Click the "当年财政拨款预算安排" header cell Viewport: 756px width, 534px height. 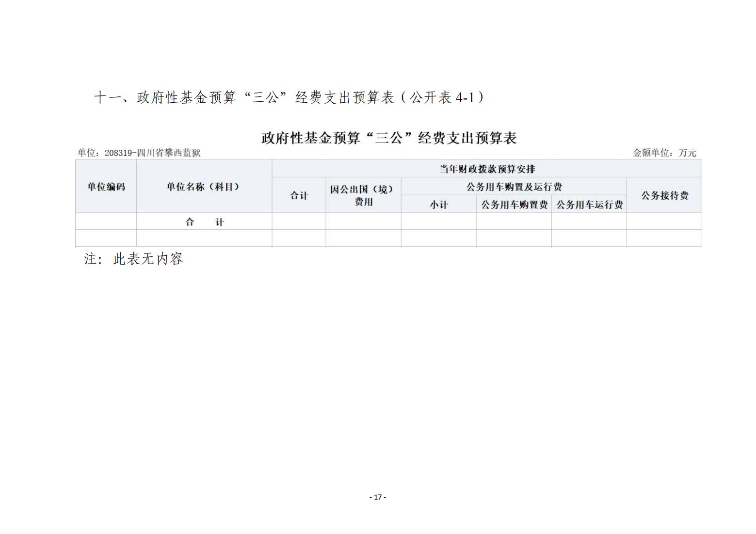coord(486,169)
